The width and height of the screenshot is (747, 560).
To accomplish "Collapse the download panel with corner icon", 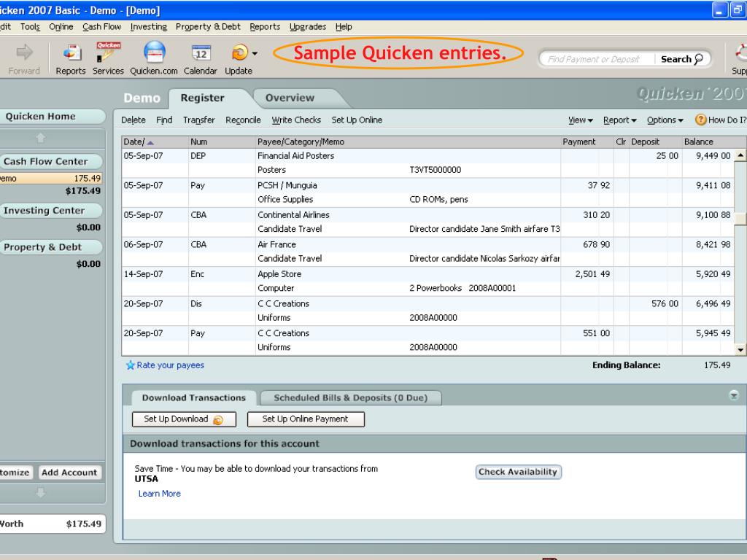I will click(x=734, y=394).
